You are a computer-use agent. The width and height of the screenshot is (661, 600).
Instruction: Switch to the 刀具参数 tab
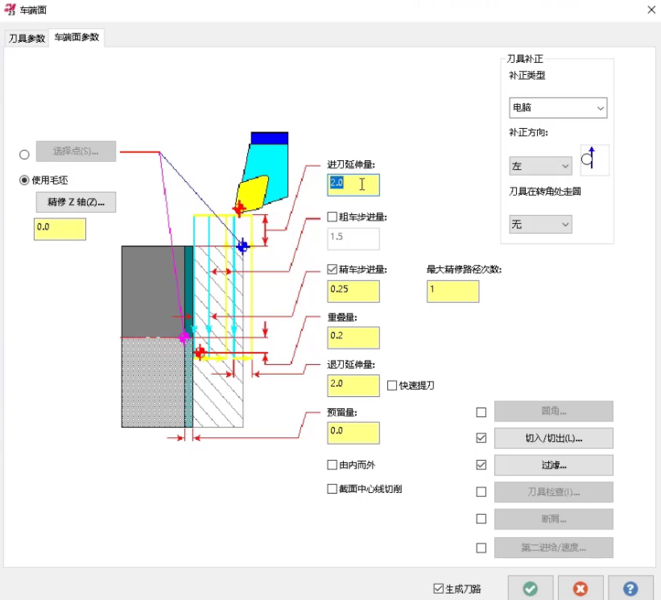[x=27, y=38]
